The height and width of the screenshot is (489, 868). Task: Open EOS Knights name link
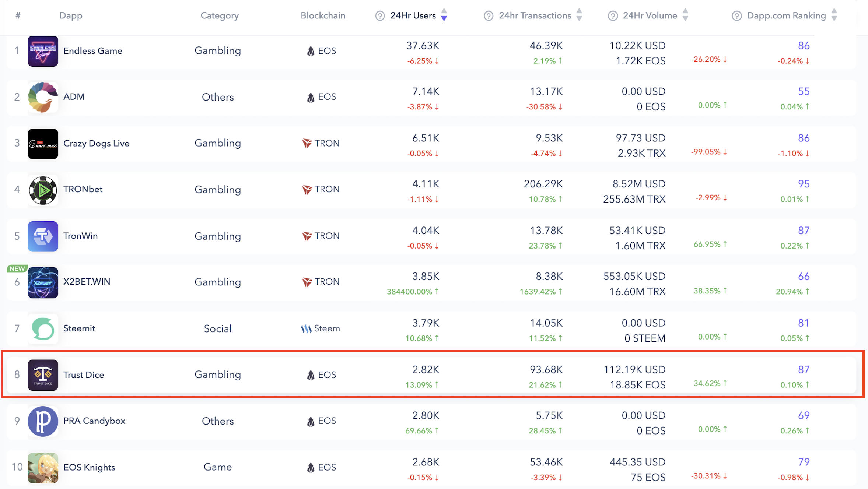89,467
